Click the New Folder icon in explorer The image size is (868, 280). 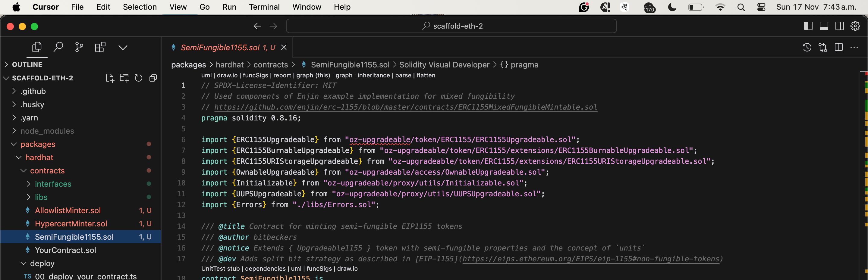pos(124,78)
